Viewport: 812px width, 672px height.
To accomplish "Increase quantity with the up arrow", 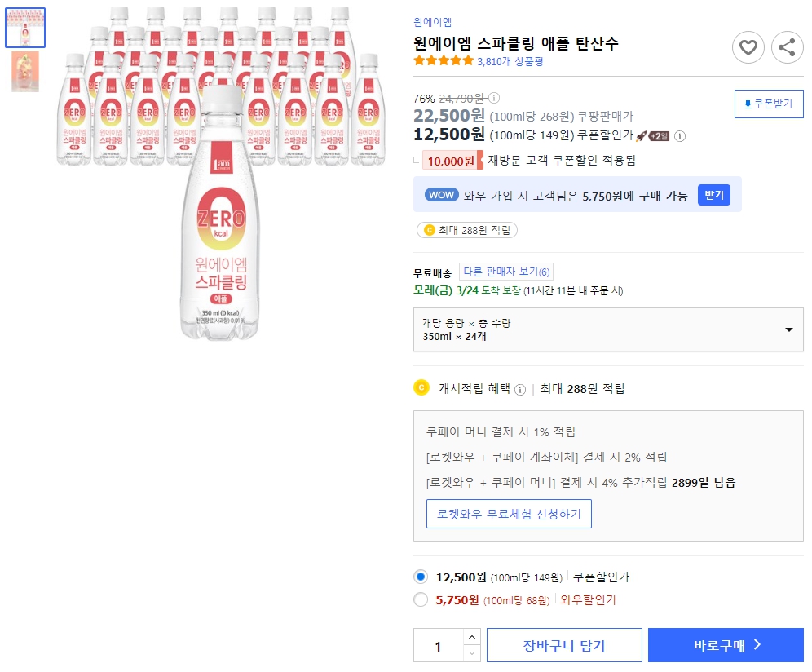I will tap(471, 636).
